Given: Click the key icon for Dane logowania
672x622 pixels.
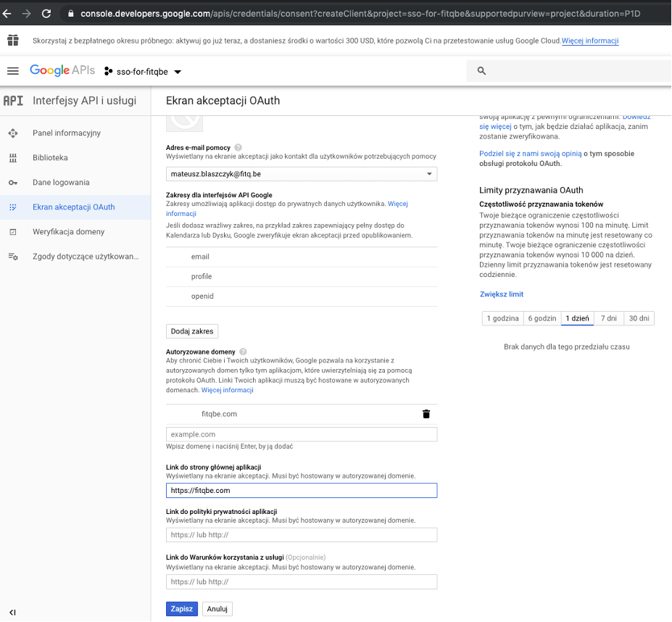Looking at the screenshot, I should point(13,183).
